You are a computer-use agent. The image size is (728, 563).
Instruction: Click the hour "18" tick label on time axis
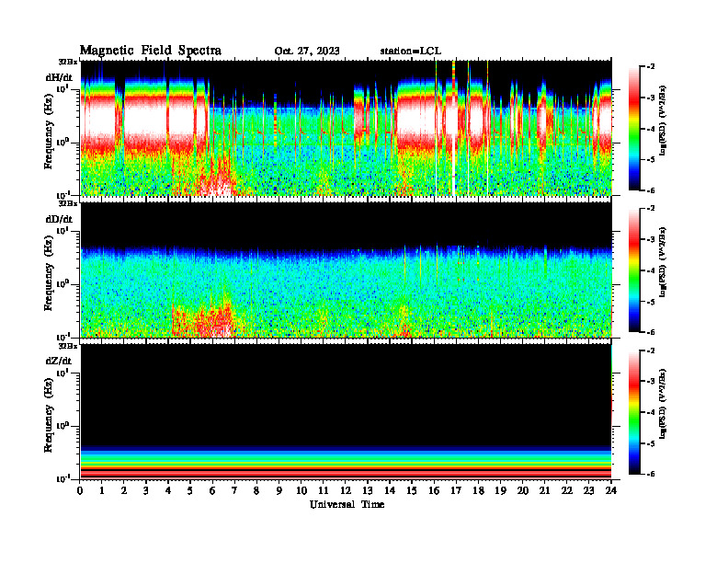(479, 490)
